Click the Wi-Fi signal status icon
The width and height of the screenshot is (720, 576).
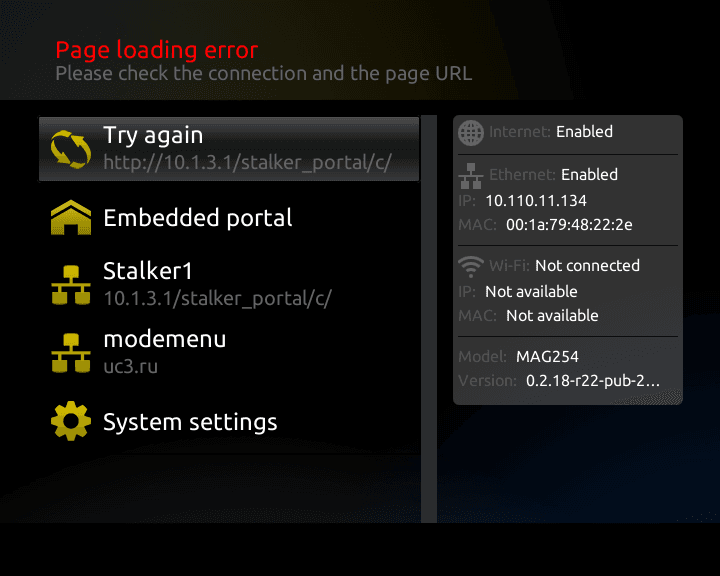pyautogui.click(x=470, y=266)
